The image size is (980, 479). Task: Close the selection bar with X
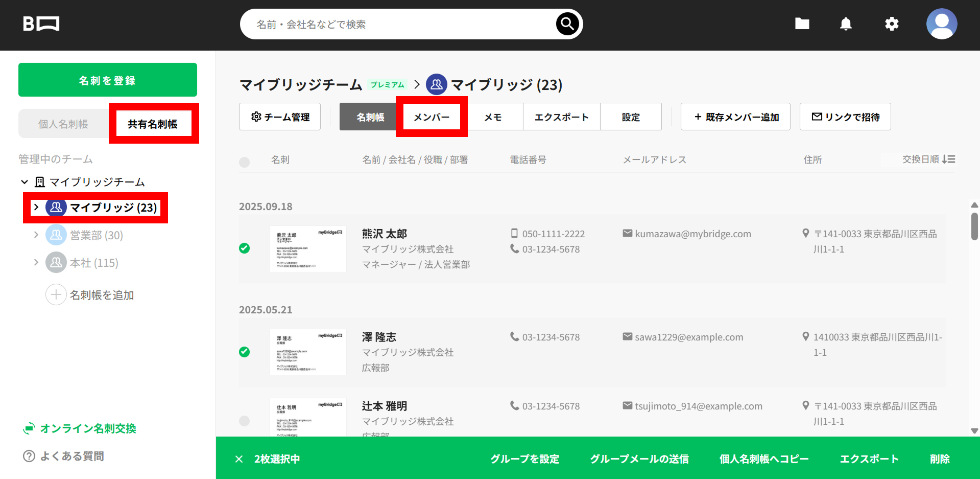(x=238, y=459)
